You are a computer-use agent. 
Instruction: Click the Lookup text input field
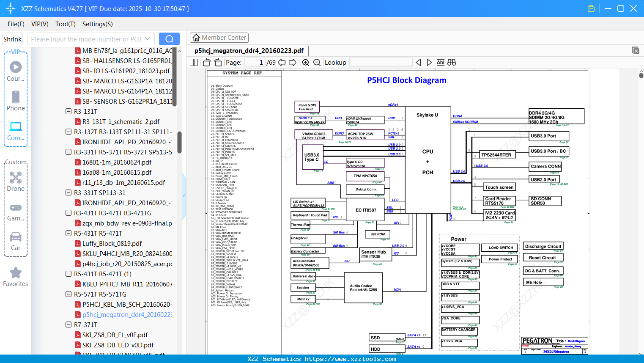(x=381, y=63)
